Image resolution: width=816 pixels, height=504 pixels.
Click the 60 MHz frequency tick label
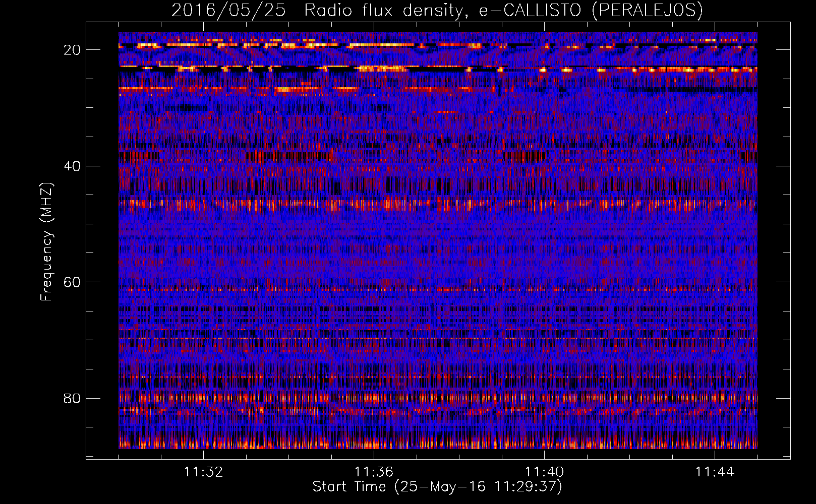click(x=73, y=282)
